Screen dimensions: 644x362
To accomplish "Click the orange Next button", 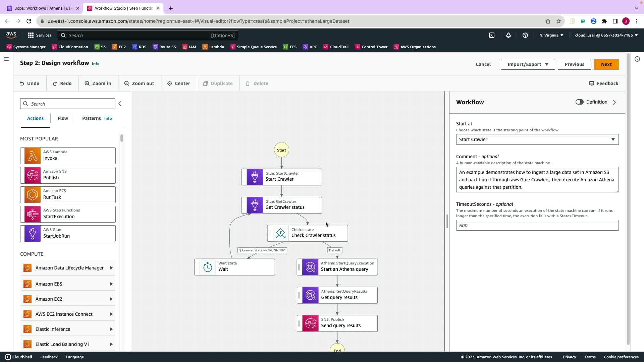I will click(606, 64).
